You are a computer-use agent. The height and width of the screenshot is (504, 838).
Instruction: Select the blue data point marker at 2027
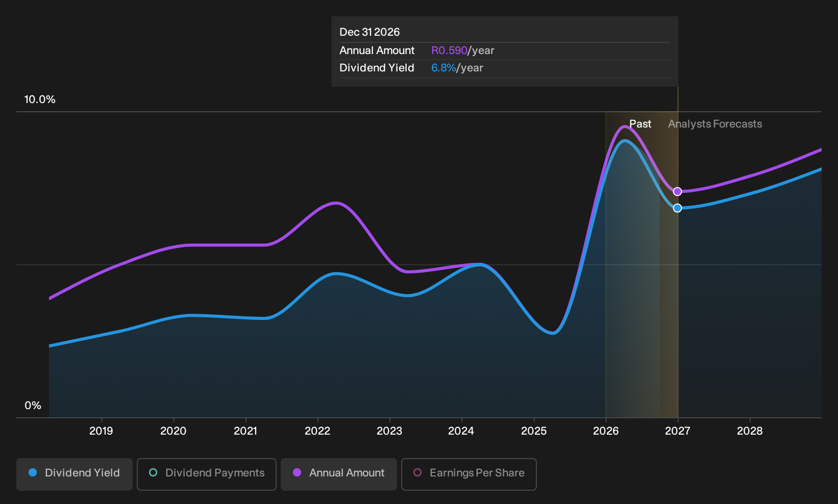677,208
